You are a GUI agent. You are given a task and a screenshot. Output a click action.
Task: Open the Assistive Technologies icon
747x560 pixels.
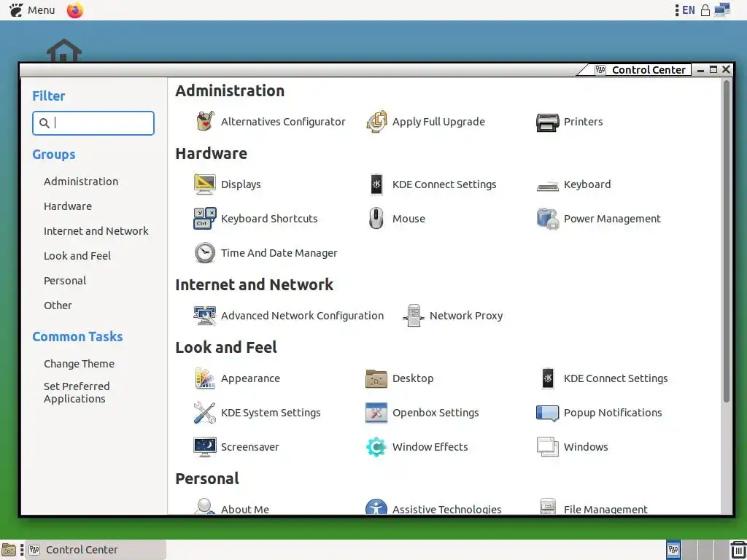(376, 507)
